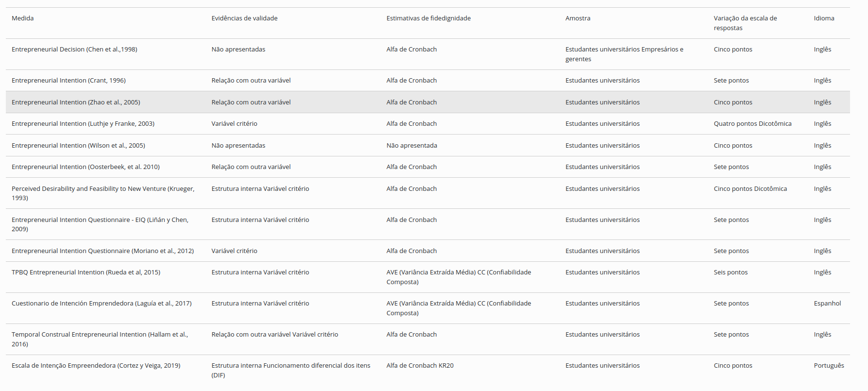Viewport: 868px width, 391px height.
Task: Click the 'Amostra' column header
Action: 578,18
